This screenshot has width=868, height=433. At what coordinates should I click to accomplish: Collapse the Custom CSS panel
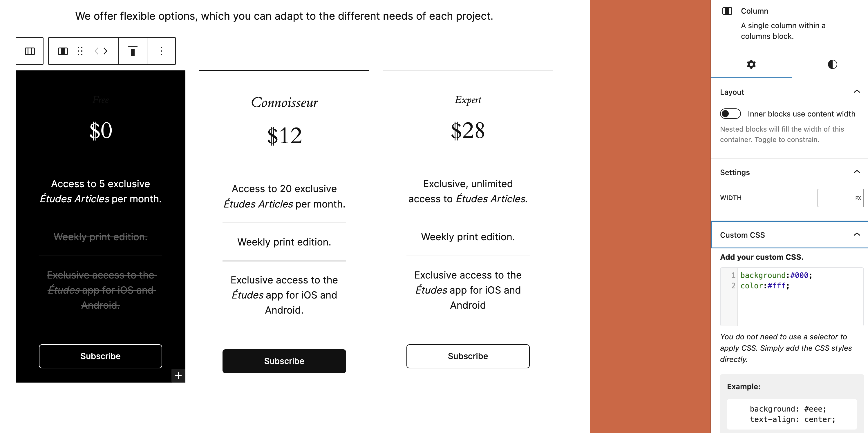(x=857, y=235)
